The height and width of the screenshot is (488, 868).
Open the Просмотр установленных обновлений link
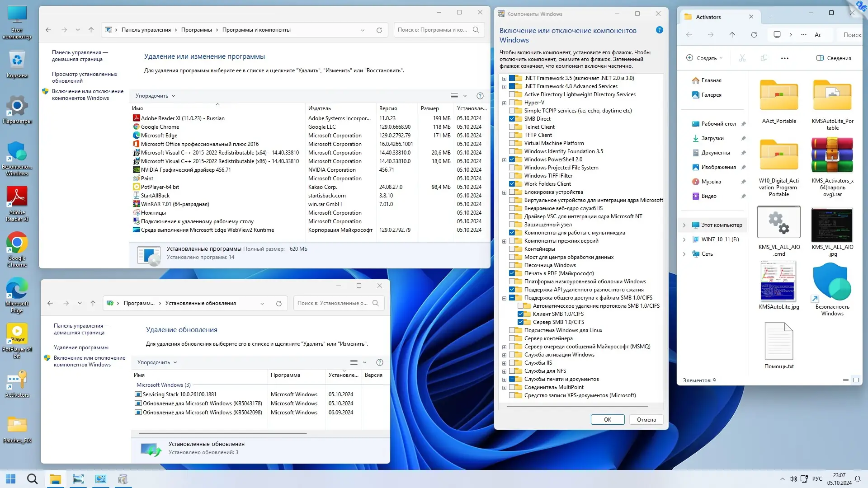pos(84,77)
